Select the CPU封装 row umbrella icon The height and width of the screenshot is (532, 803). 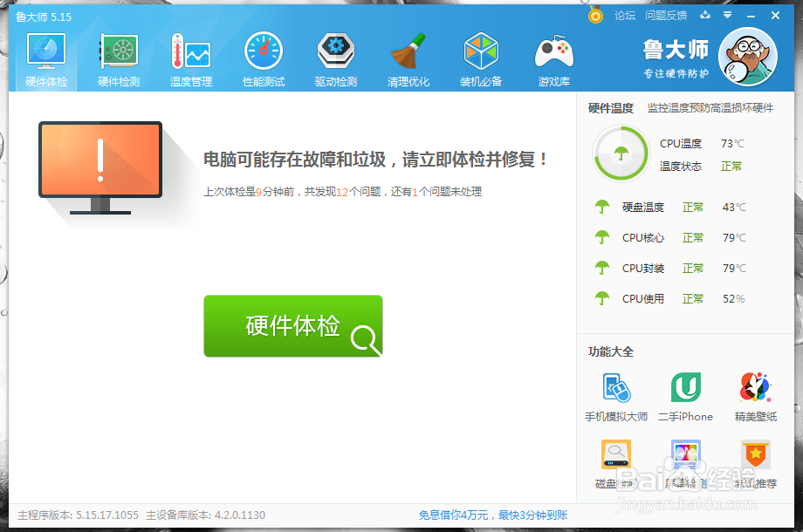tap(602, 268)
